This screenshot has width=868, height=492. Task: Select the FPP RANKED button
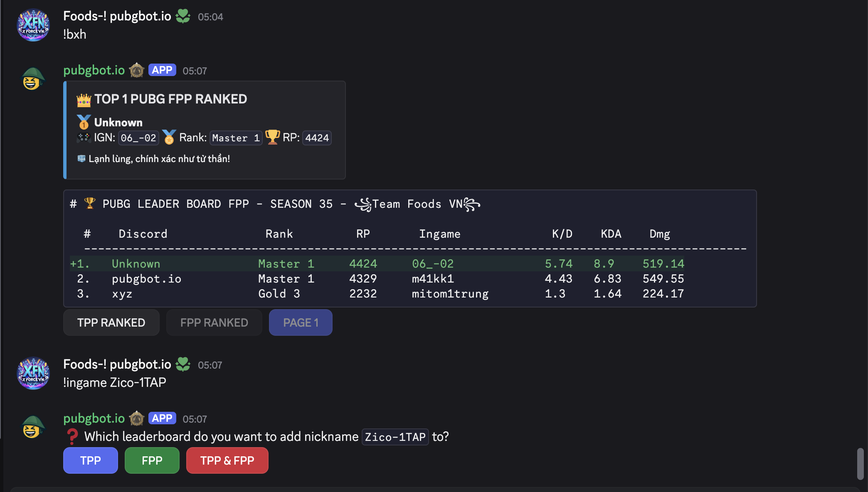coord(214,322)
